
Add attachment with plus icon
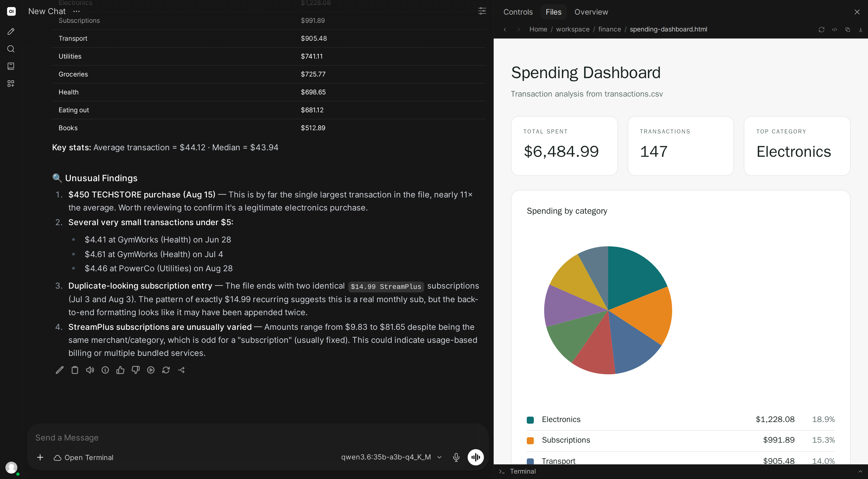40,458
